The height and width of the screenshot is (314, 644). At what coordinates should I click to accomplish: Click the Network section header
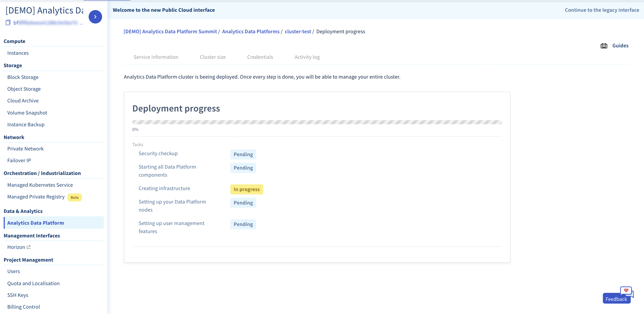(14, 137)
